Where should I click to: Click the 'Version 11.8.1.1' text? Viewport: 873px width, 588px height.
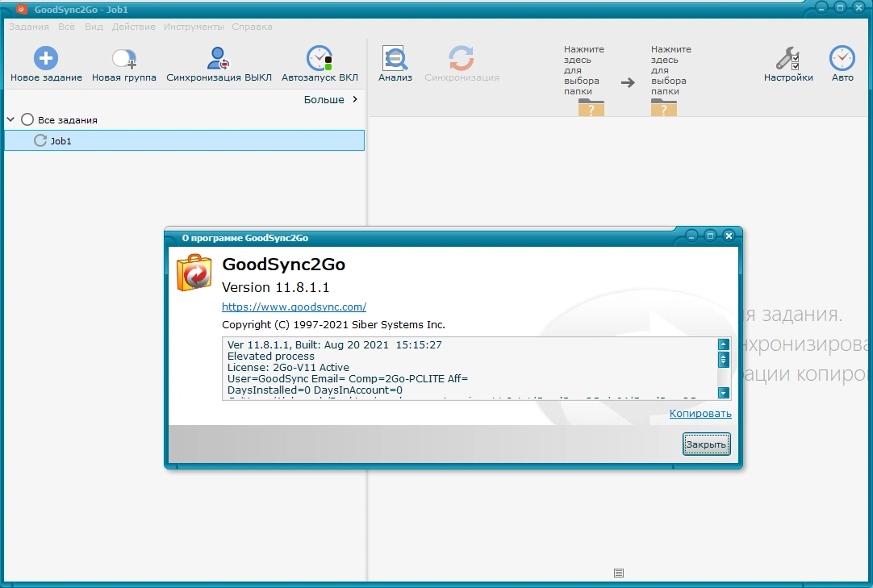point(275,287)
